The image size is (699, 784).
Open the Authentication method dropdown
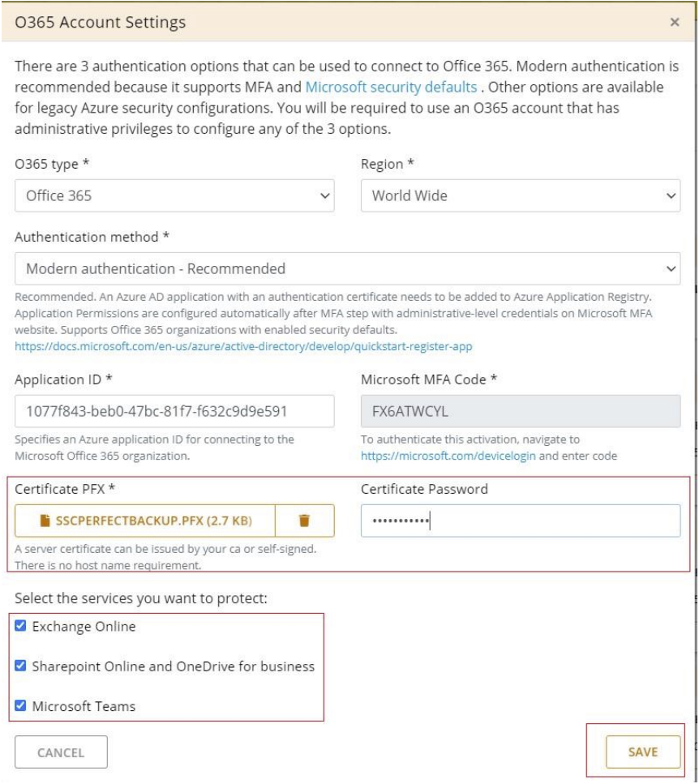348,268
